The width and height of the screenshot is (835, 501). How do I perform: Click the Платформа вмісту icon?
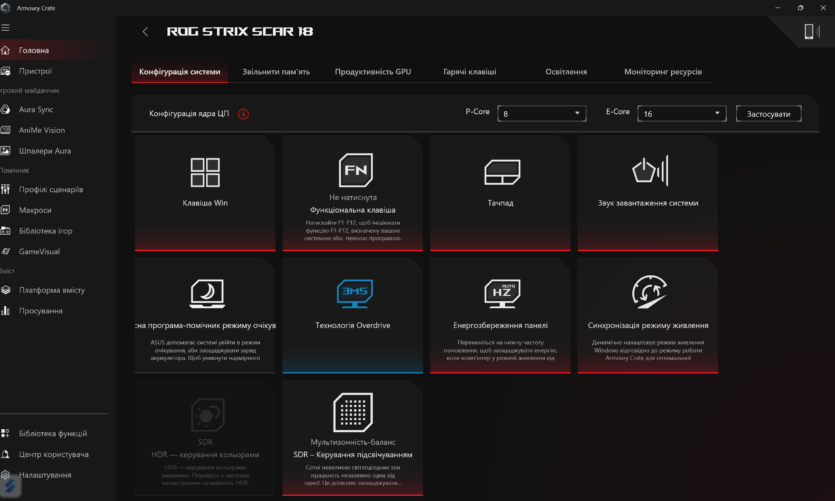(x=5, y=290)
